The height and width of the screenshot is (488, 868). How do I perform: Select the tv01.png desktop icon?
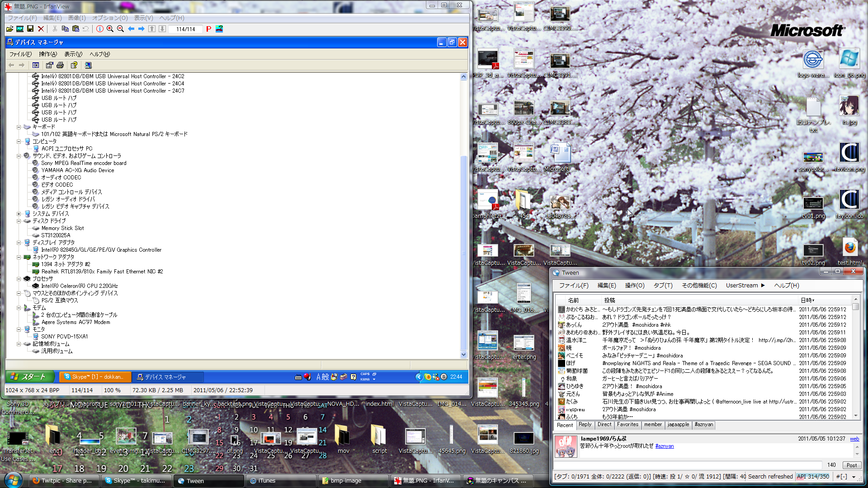click(x=813, y=208)
